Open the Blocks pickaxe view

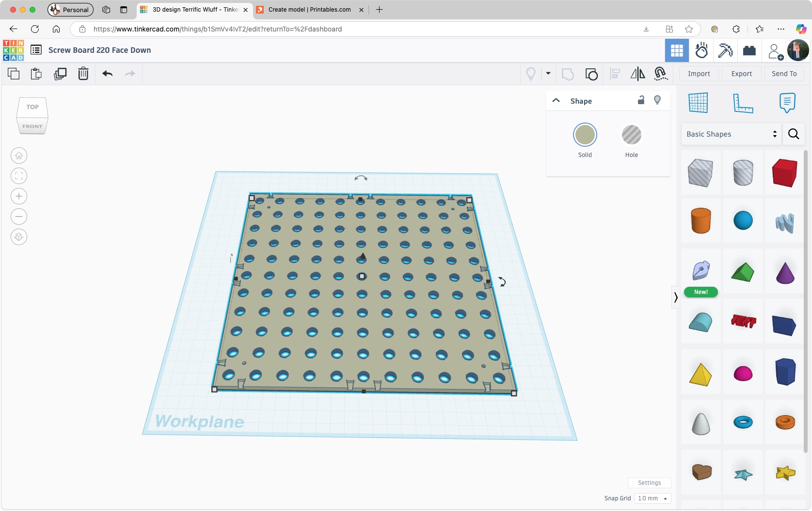coord(725,50)
